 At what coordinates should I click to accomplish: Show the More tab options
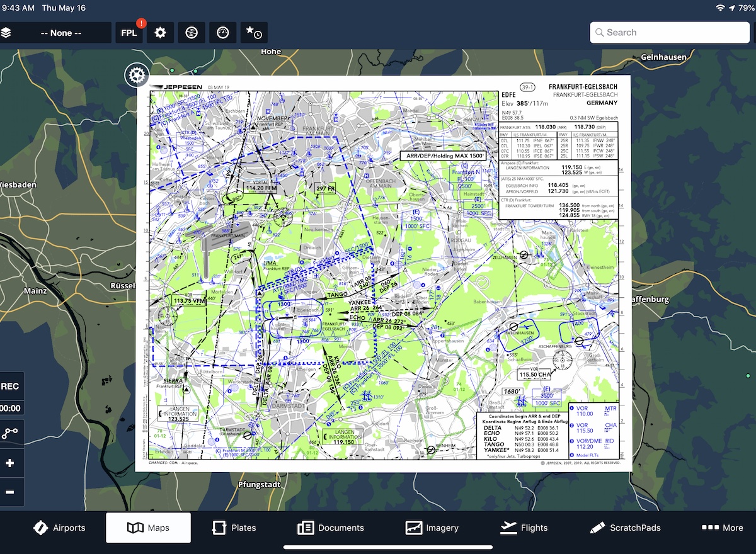coord(723,528)
